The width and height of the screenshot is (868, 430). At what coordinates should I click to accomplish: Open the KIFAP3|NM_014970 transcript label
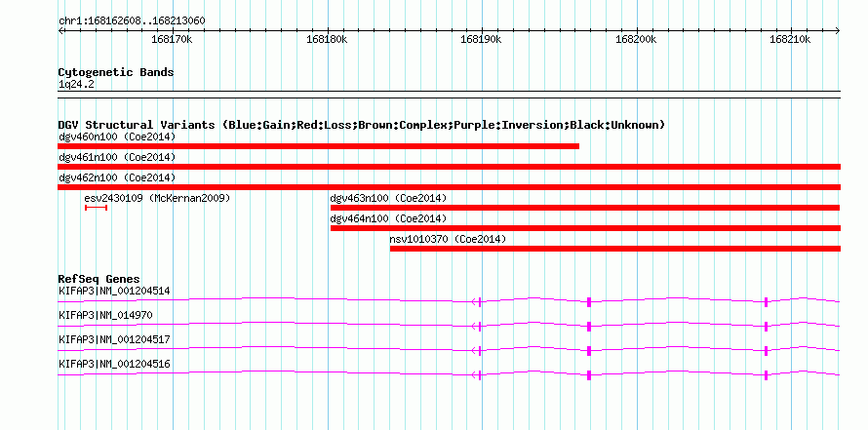tap(105, 316)
